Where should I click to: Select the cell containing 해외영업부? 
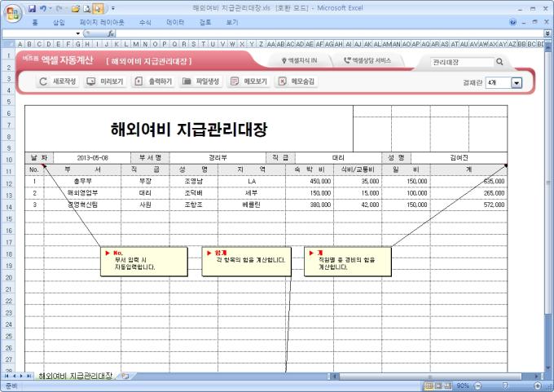pos(82,193)
